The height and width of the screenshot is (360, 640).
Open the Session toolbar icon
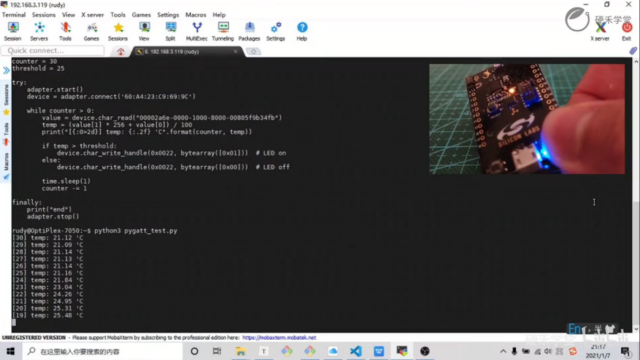[13, 31]
